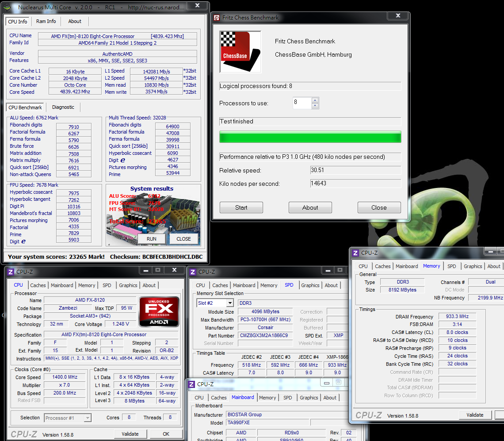Click RUN button in Nuclearus system results
Viewport: 504px width, 441px height.
point(151,239)
